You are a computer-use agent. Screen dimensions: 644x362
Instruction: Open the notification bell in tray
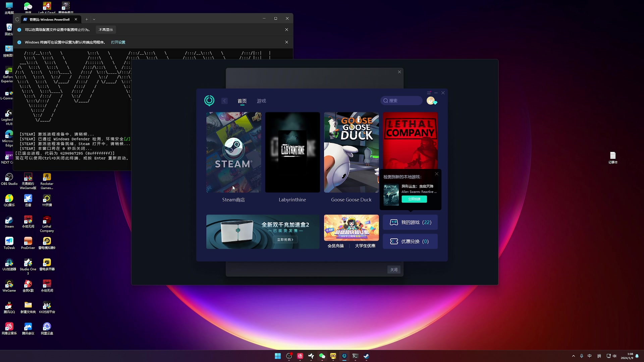637,356
